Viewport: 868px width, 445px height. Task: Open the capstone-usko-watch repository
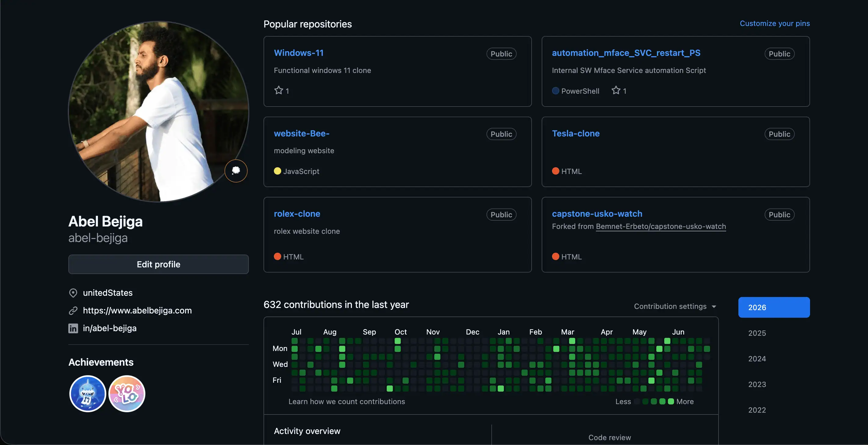tap(597, 214)
